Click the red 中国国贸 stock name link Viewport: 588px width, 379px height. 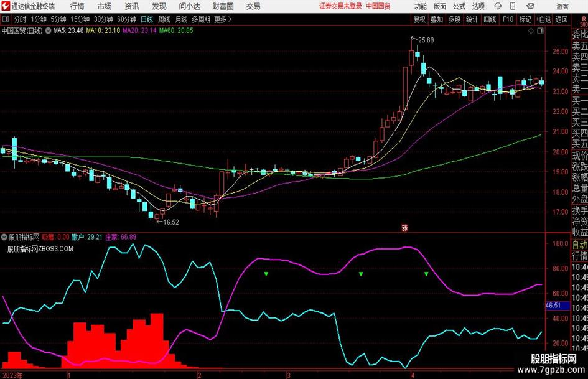(x=378, y=6)
